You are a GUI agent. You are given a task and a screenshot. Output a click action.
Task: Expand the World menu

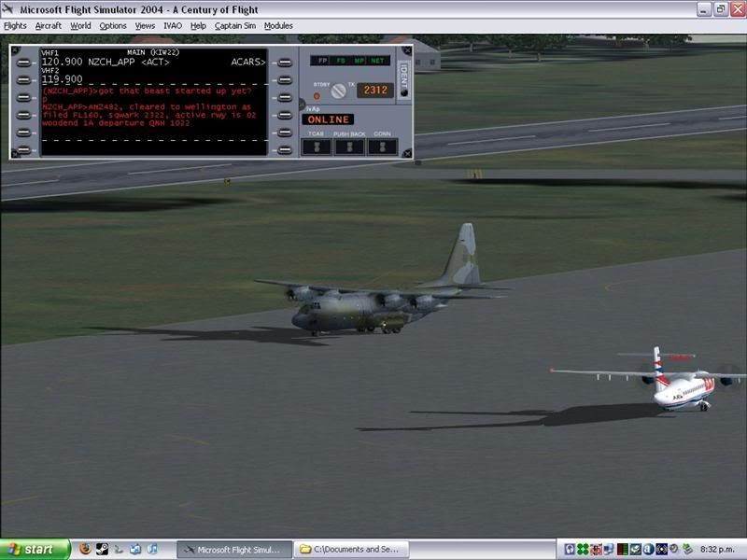coord(80,26)
